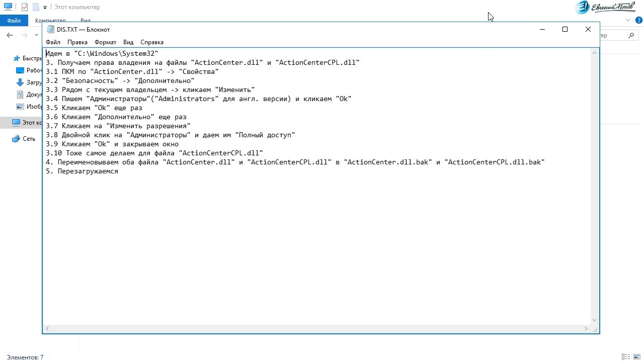
Task: Click the Notepad horizontal scrollbar left arrow
Action: [x=47, y=329]
